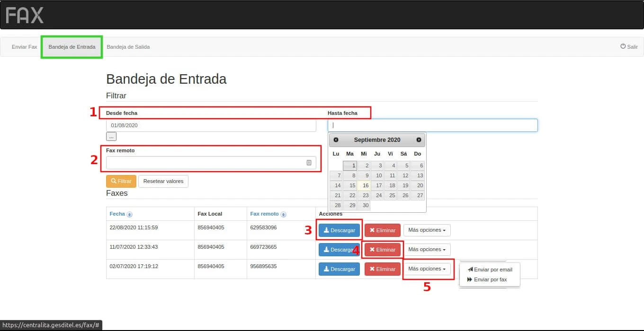Advance calendar to next month
The height and width of the screenshot is (331, 644).
419,140
